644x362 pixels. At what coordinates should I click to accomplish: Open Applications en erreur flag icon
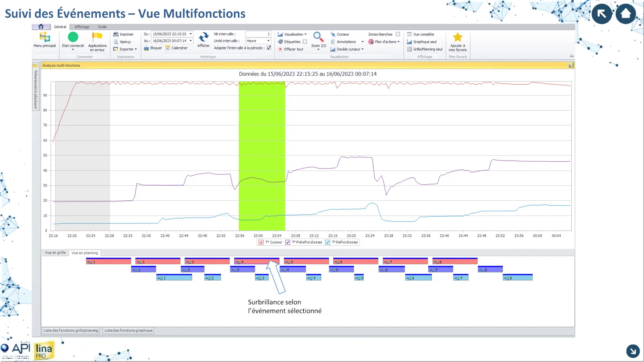[x=97, y=37]
